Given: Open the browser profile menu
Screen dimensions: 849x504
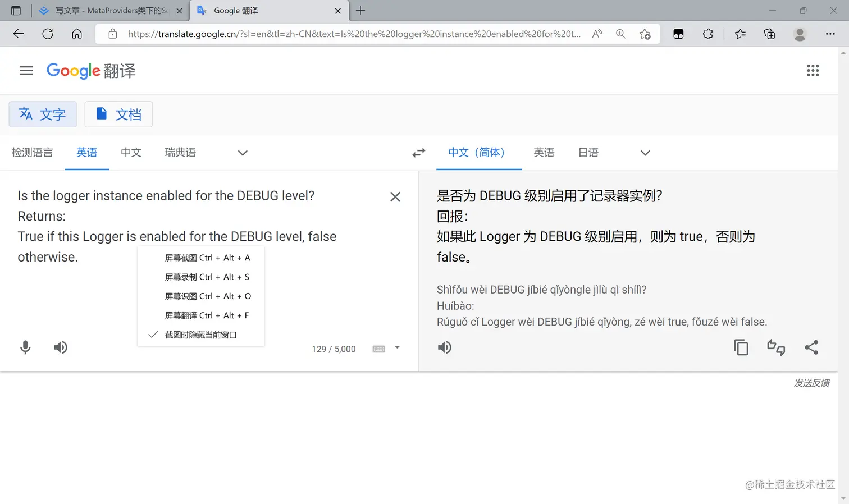Looking at the screenshot, I should point(800,34).
